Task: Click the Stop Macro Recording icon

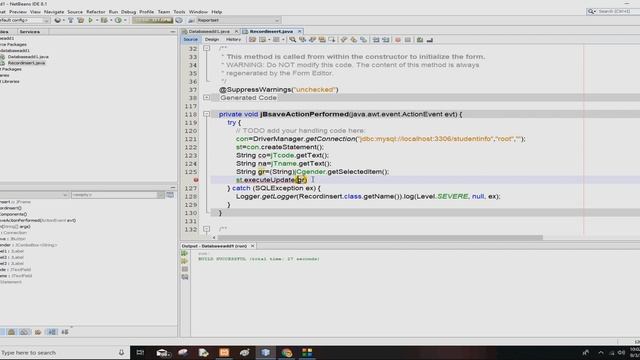Action: click(408, 40)
